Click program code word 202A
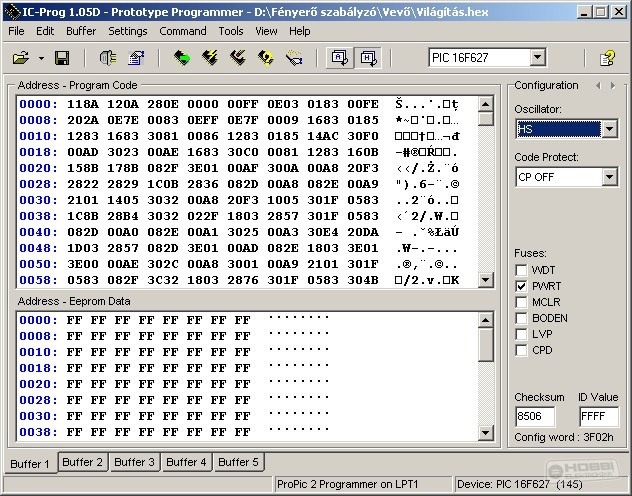The height and width of the screenshot is (496, 632). pos(83,120)
